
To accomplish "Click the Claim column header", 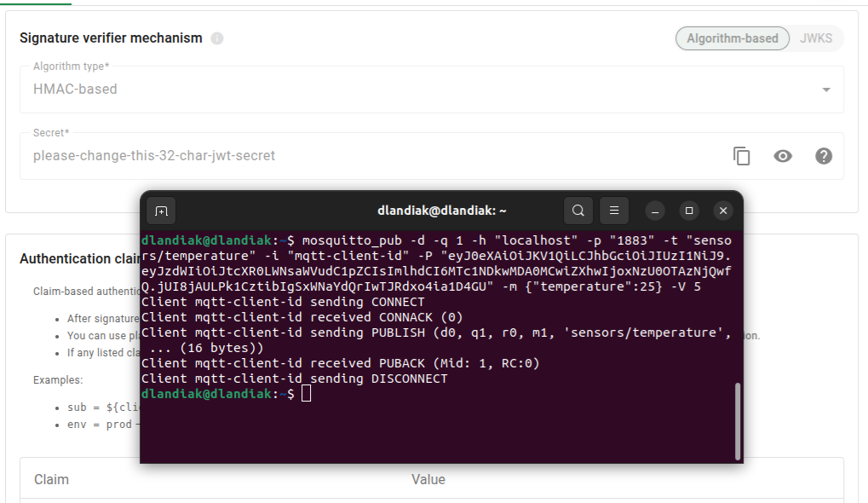I will [x=51, y=479].
